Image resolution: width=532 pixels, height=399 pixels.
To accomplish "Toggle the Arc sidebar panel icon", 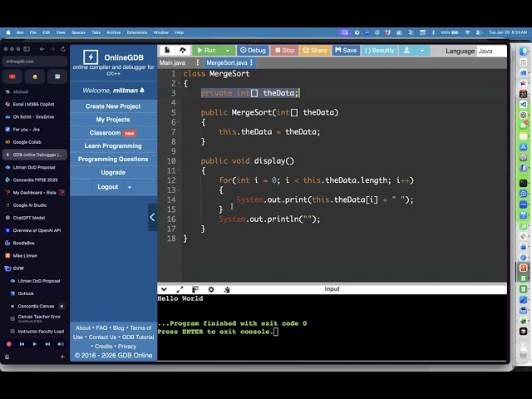I will tap(27, 49).
